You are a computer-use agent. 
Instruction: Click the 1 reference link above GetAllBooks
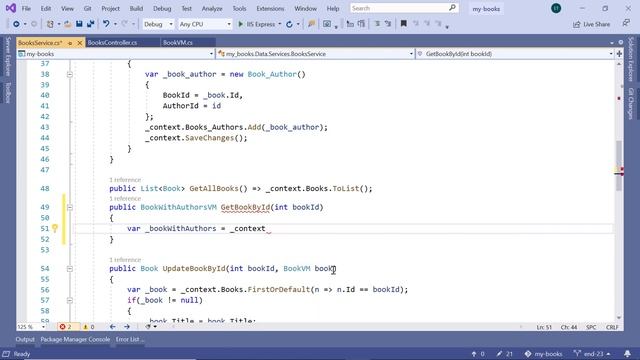coord(125,180)
